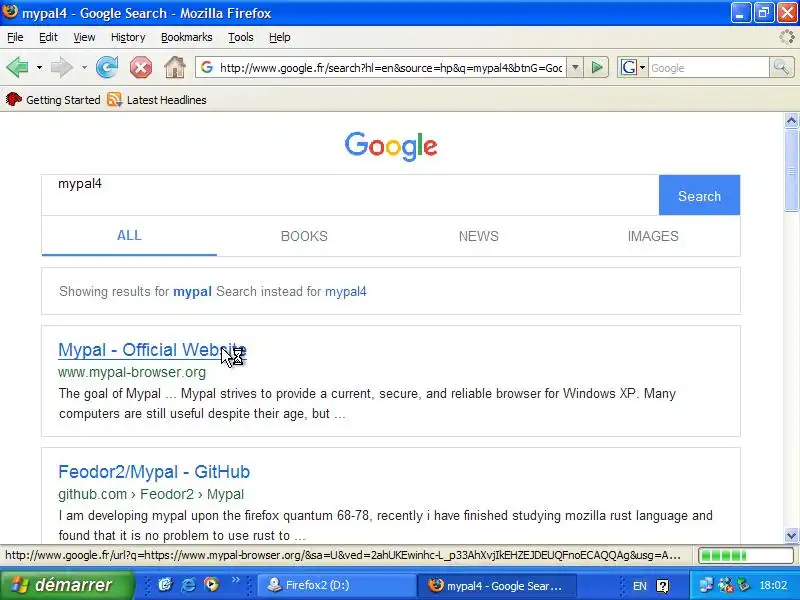Click the 18:02 taskbar clock

(773, 585)
